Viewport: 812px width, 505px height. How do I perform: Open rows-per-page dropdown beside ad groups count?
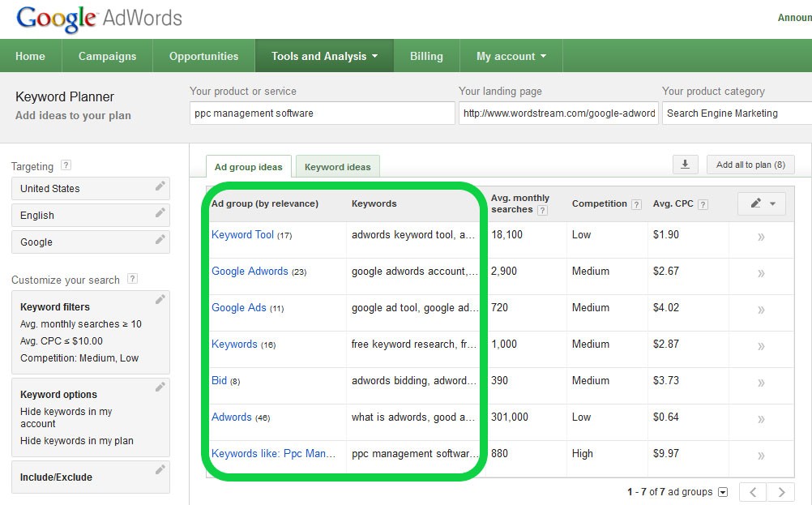pos(724,492)
